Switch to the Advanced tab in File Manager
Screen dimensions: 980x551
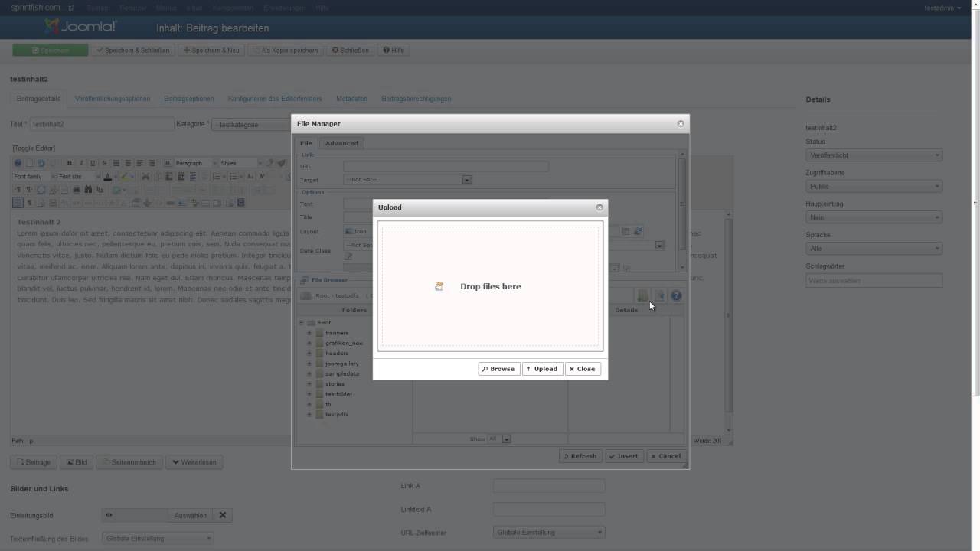coord(341,143)
